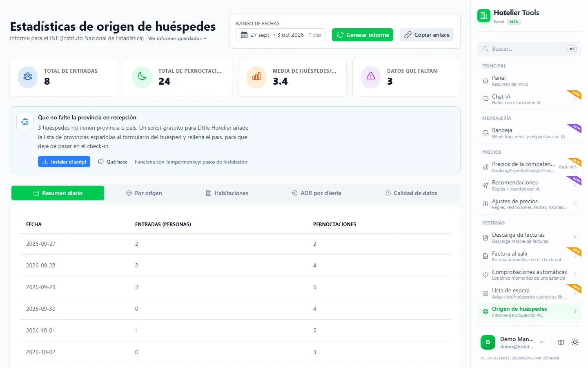The width and height of the screenshot is (588, 368).
Task: Open Ajustes de precios
Action: [x=529, y=204]
